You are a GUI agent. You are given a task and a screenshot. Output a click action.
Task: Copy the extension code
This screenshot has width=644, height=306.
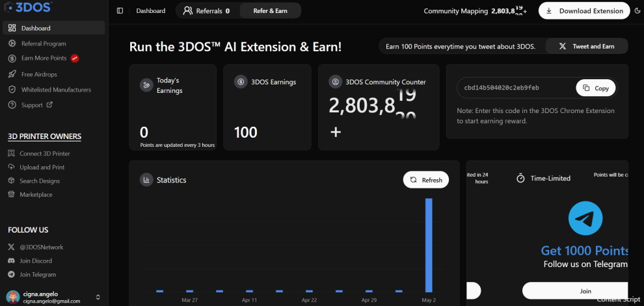tap(595, 88)
